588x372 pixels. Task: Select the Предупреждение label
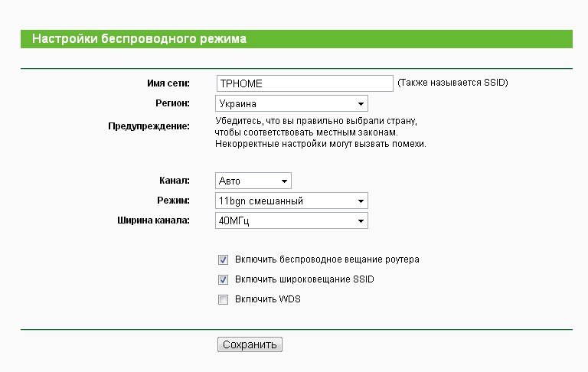[x=149, y=126]
